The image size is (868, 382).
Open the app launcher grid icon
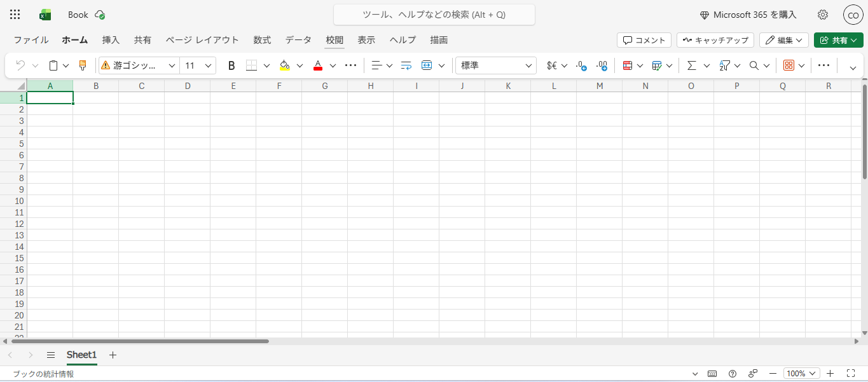[x=15, y=15]
